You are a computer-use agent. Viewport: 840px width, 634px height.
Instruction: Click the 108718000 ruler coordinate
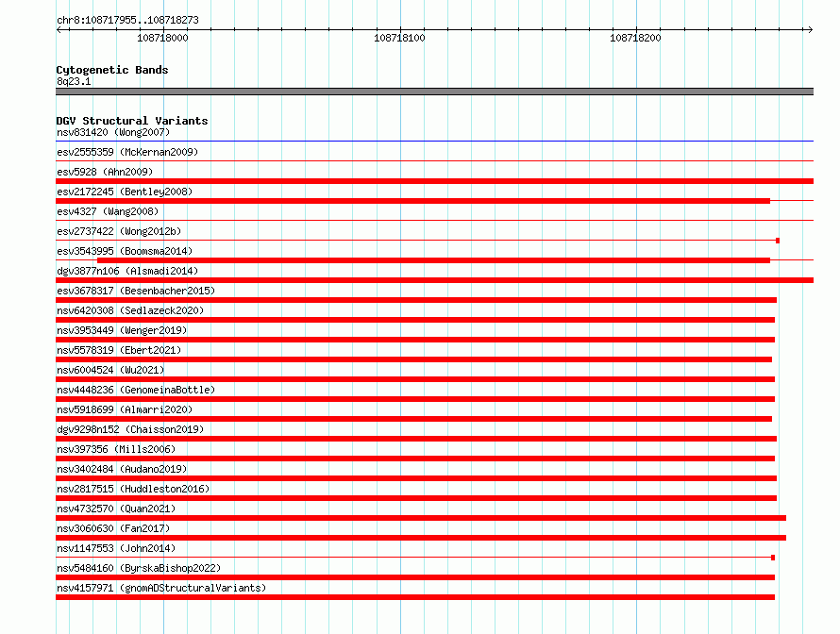click(162, 38)
